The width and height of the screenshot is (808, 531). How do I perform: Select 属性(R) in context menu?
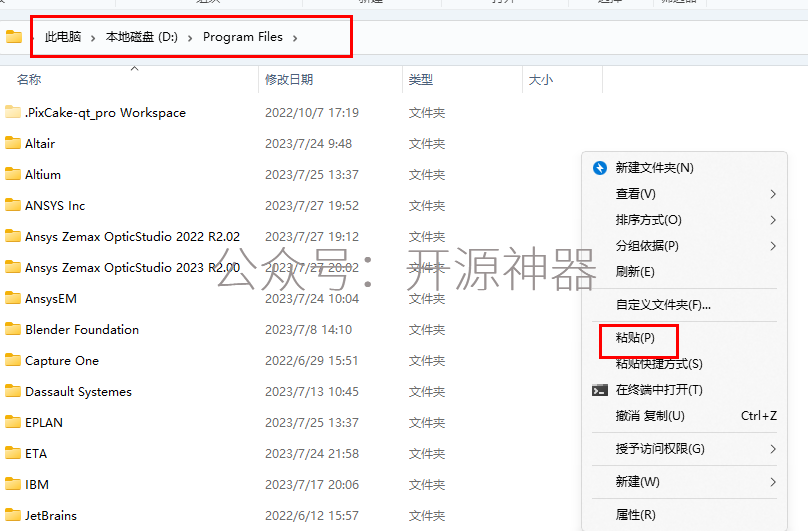(635, 515)
